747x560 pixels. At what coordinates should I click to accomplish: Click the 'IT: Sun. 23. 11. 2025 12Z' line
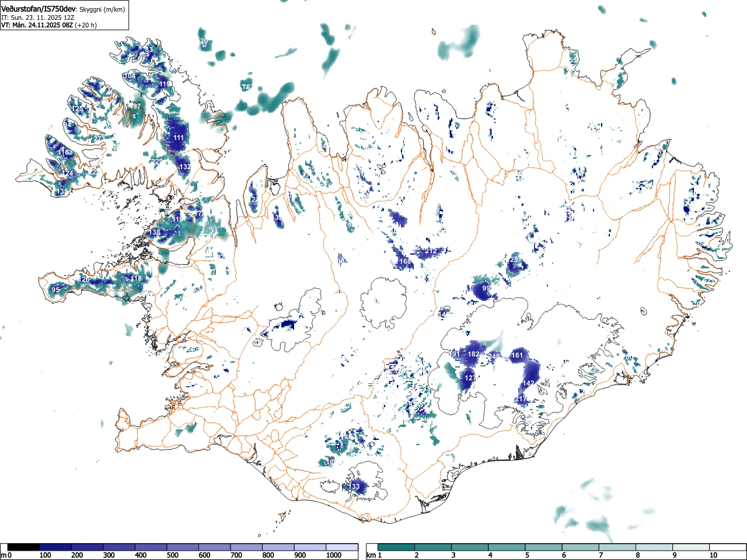pyautogui.click(x=38, y=17)
